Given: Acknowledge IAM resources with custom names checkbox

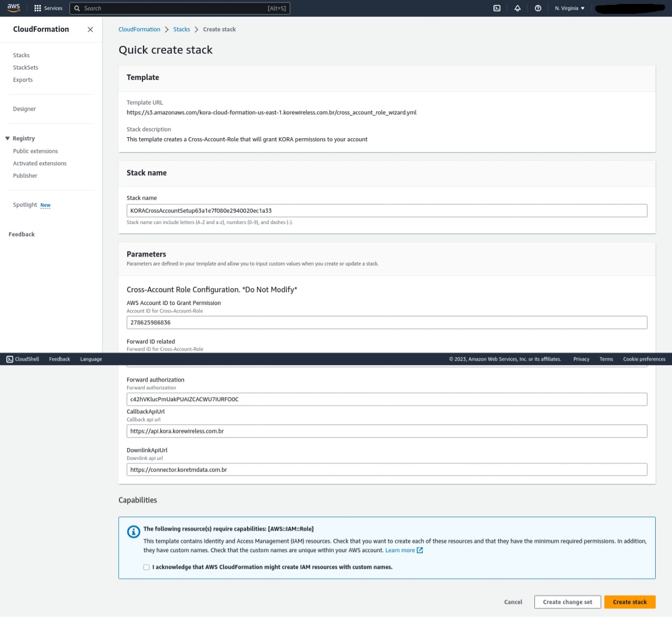Looking at the screenshot, I should 146,567.
